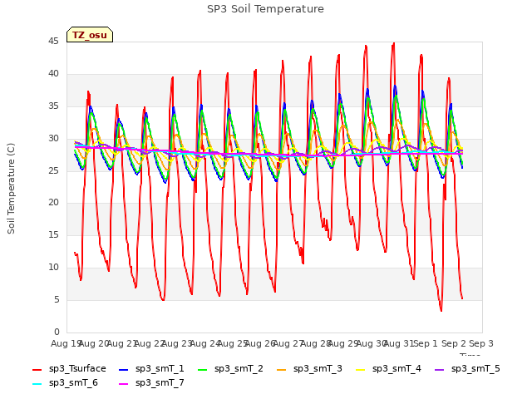Click the 30 y-axis tick label
This screenshot has width=532, height=399.
pyautogui.click(x=53, y=138)
